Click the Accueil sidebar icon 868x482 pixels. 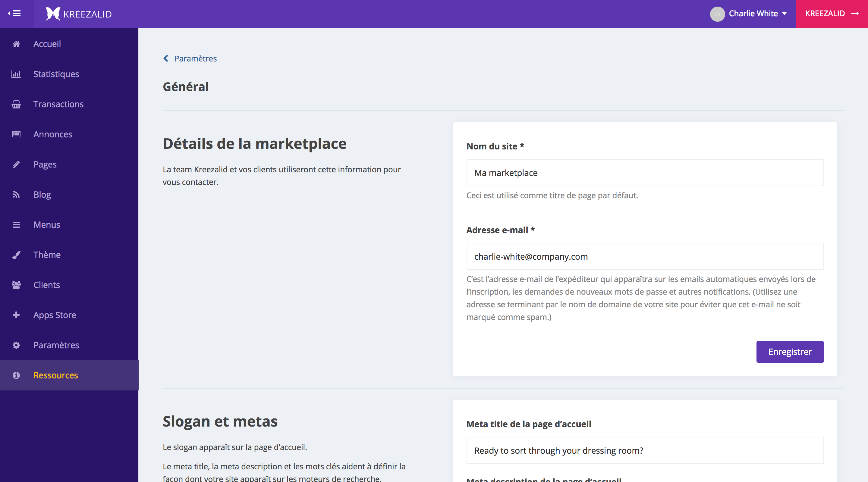[16, 43]
